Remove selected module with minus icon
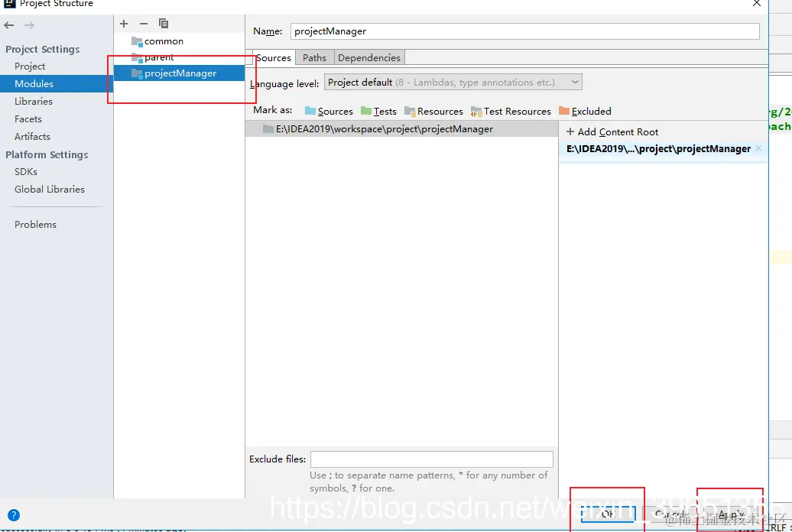The image size is (792, 532). [x=144, y=23]
